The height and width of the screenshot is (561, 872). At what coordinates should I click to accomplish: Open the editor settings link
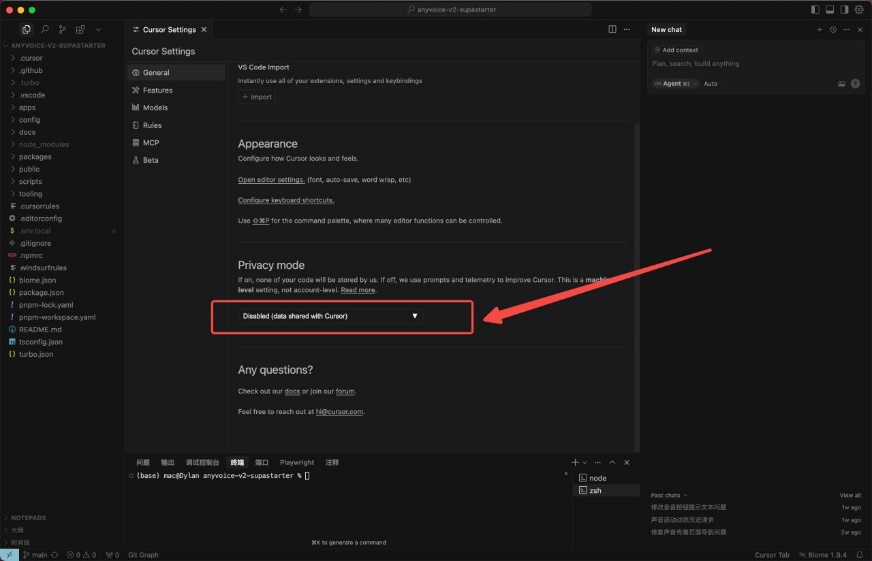point(271,180)
